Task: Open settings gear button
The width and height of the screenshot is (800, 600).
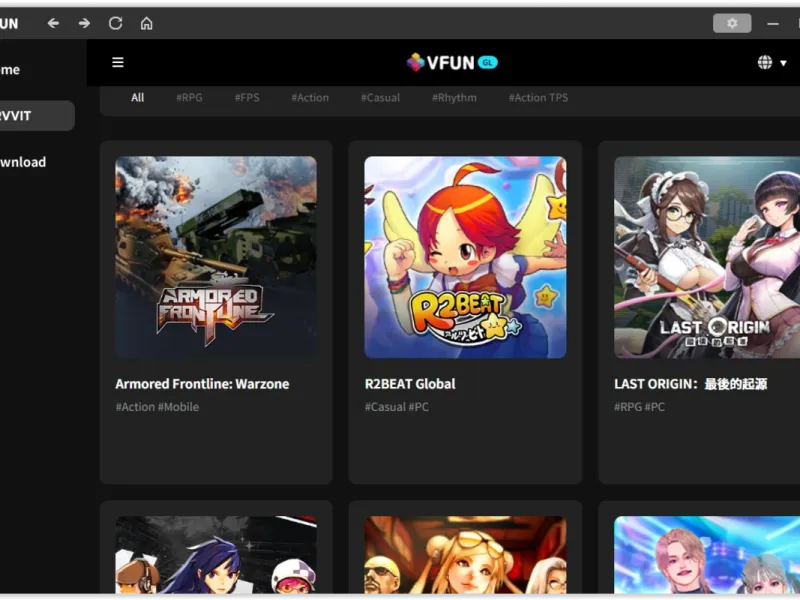Action: (732, 23)
